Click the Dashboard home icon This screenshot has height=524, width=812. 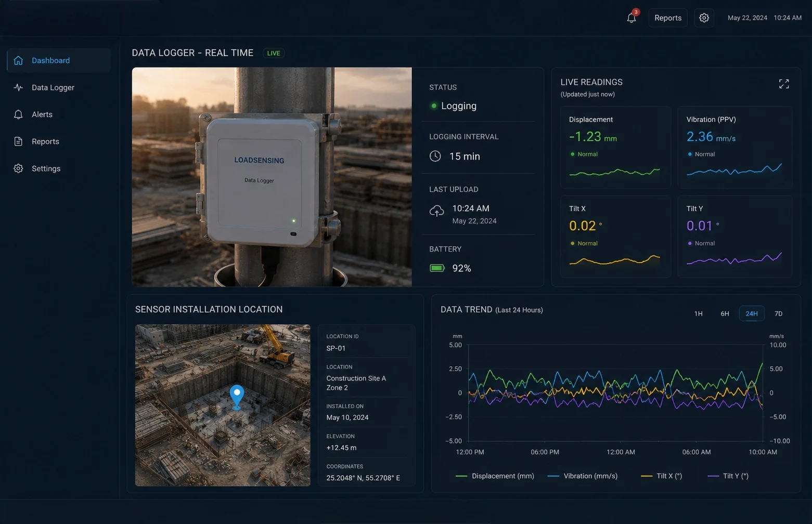coord(18,60)
